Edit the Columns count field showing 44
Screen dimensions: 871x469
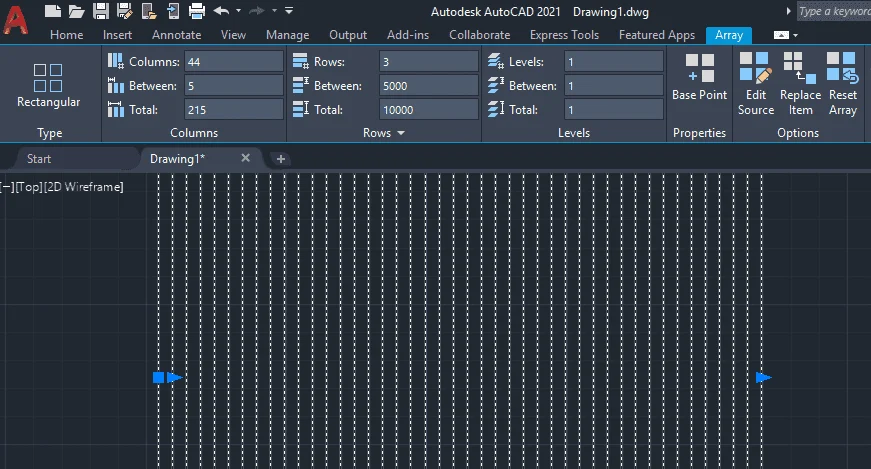(233, 62)
